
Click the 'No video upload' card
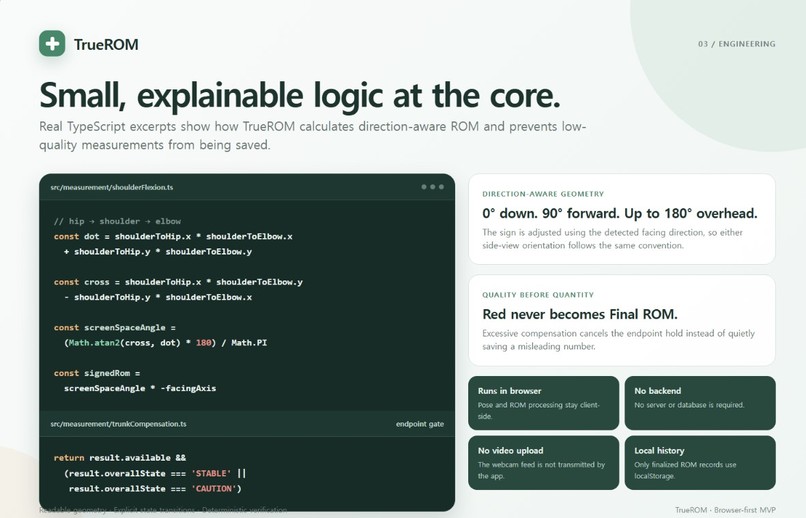tap(543, 463)
